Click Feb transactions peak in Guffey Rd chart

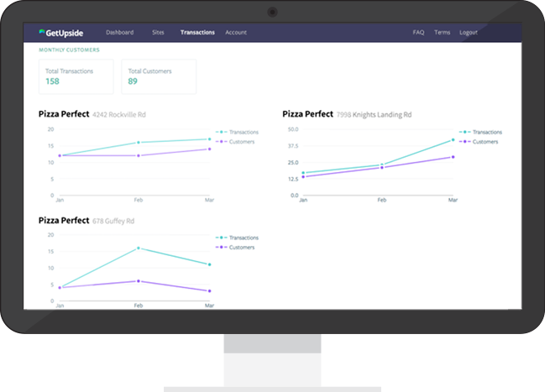tap(139, 248)
